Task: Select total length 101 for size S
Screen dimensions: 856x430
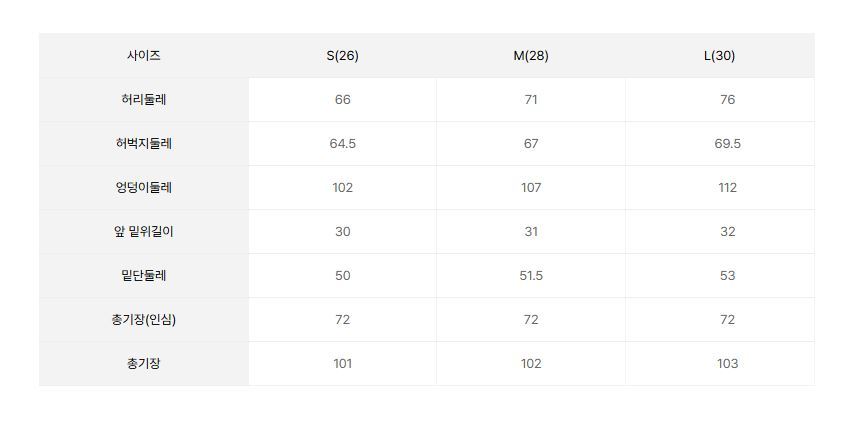Action: pos(342,364)
